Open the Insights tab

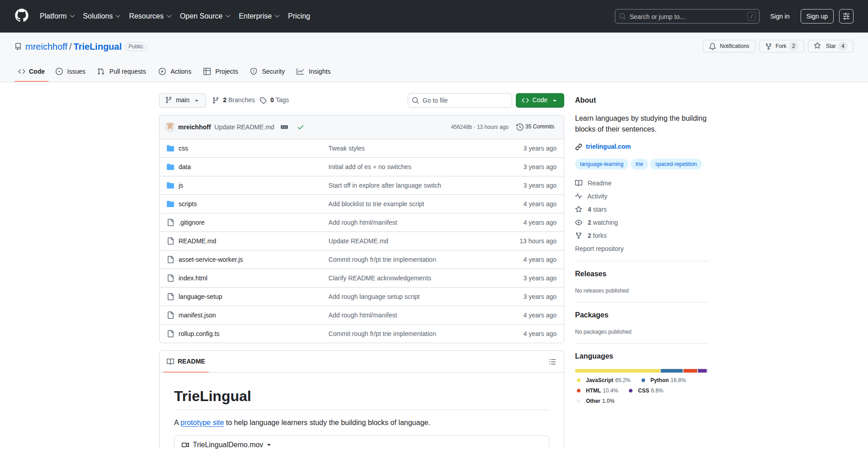click(x=314, y=71)
